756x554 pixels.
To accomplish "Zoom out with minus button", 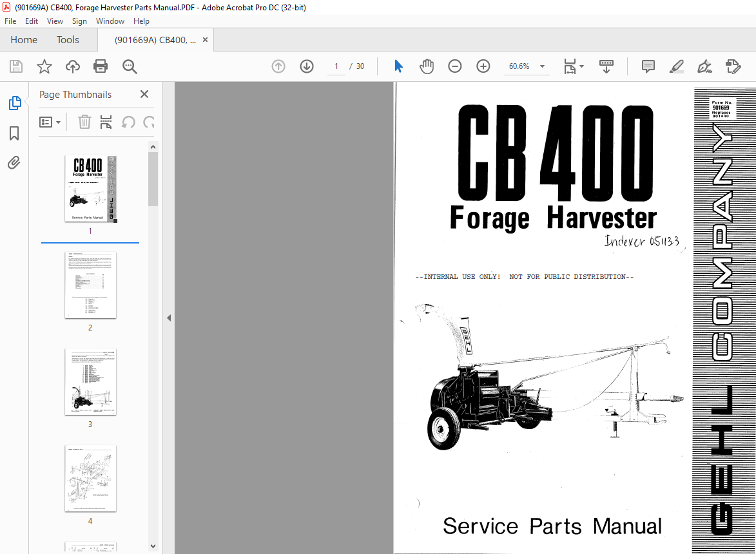I will (x=454, y=66).
